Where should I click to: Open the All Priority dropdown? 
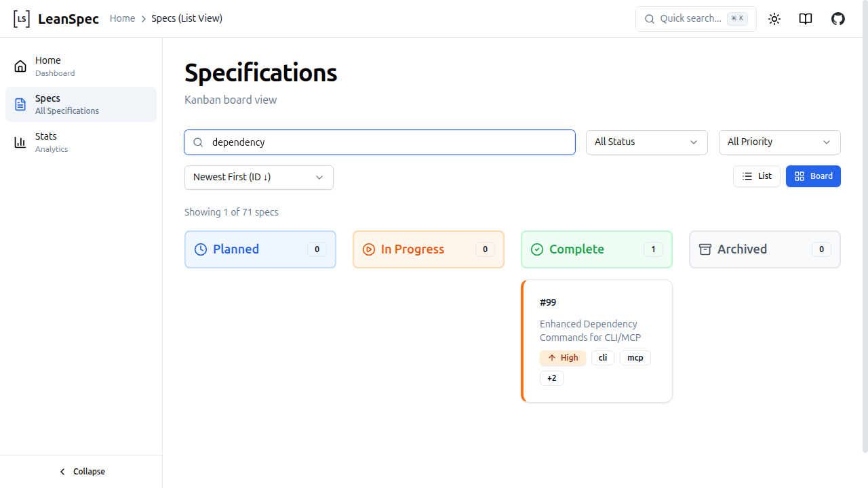click(x=778, y=142)
